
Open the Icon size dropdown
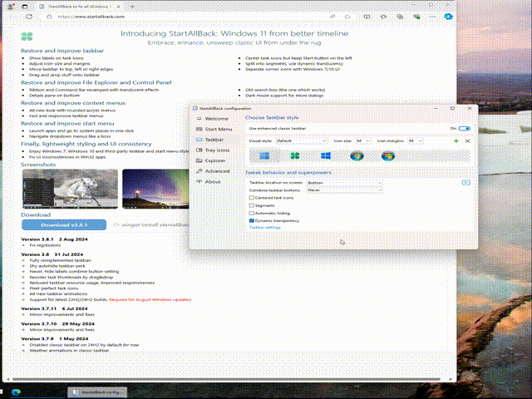click(363, 140)
